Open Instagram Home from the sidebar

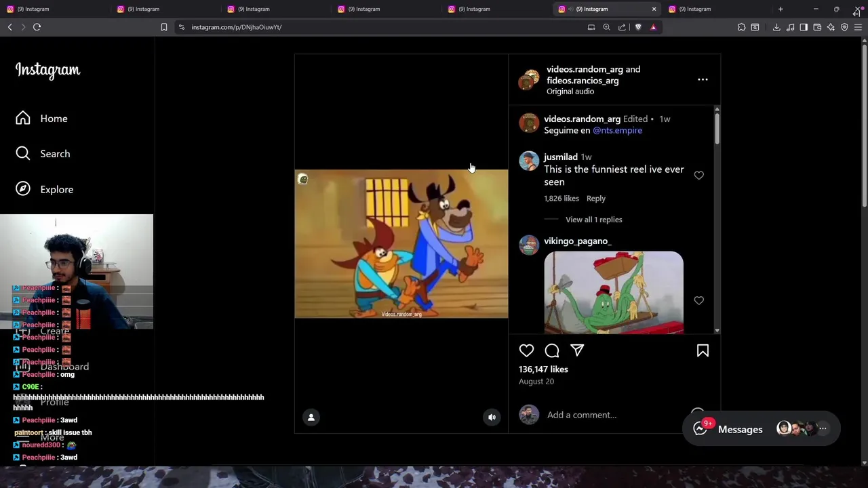coord(42,119)
